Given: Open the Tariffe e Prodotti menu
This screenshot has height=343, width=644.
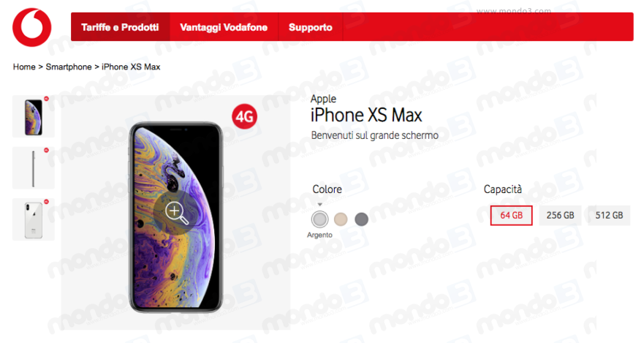Looking at the screenshot, I should click(x=120, y=27).
